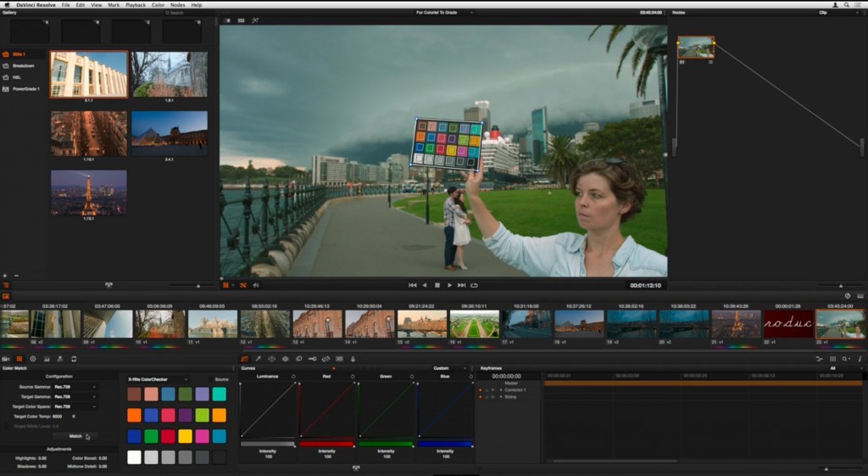Play the clip forward in viewer
This screenshot has height=476, width=868.
click(x=449, y=285)
